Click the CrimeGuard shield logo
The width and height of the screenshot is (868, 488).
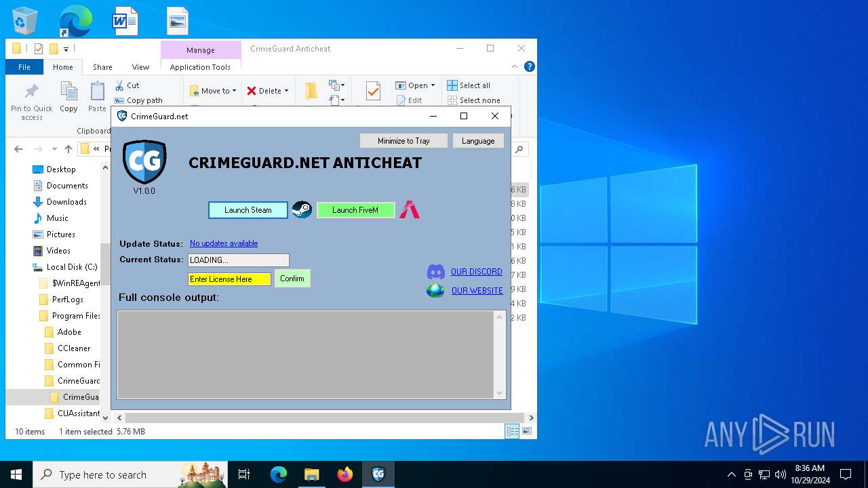tap(144, 162)
